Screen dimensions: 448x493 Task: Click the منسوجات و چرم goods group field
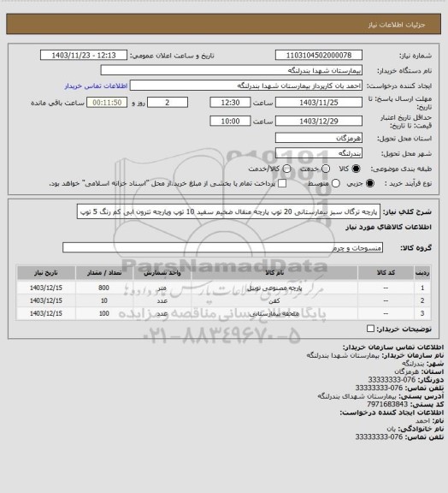[222, 247]
